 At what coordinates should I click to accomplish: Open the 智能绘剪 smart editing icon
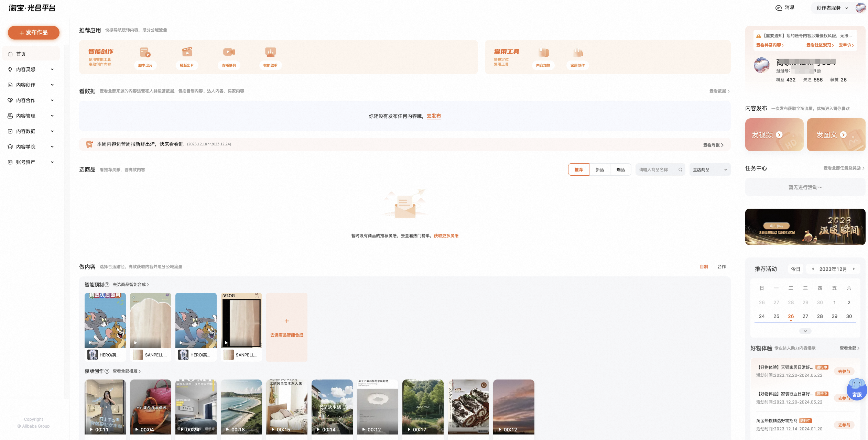tap(270, 52)
